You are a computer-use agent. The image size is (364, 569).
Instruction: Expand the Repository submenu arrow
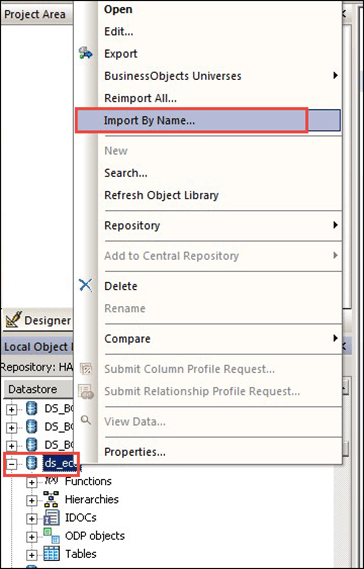pyautogui.click(x=335, y=225)
